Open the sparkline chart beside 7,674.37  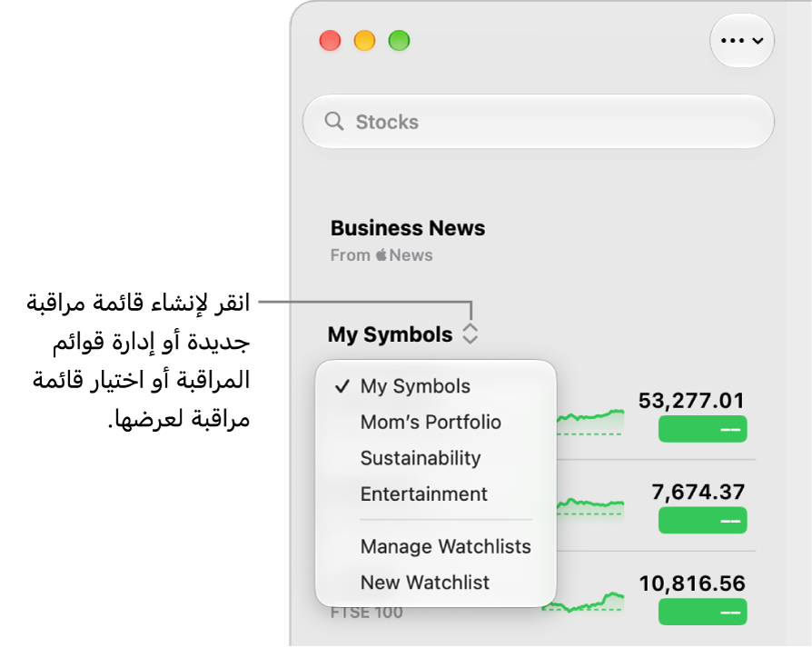pyautogui.click(x=590, y=507)
